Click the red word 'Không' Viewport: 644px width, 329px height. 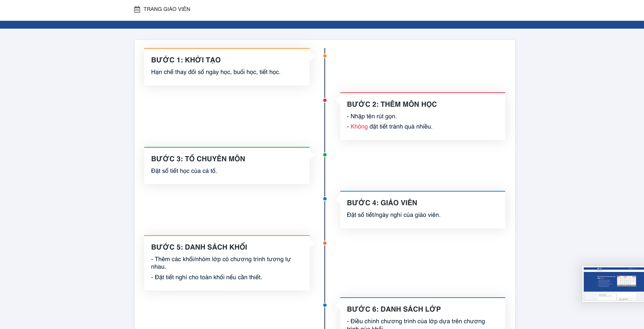[359, 126]
